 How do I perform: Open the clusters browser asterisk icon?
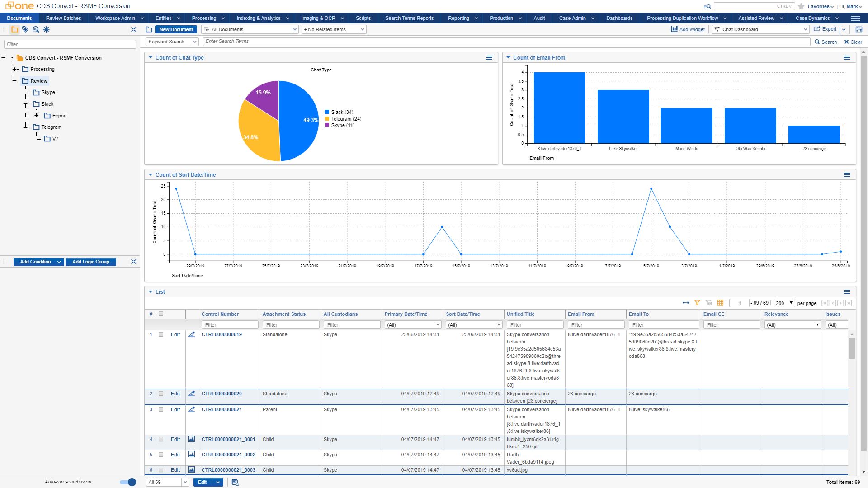coord(46,29)
